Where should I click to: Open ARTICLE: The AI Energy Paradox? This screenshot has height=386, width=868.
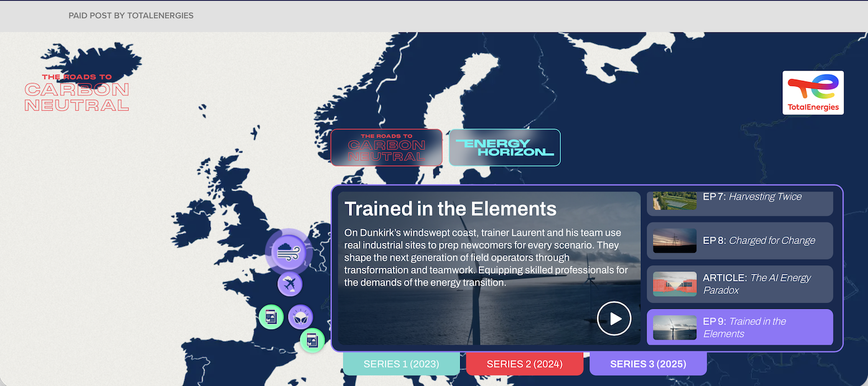[x=740, y=284]
